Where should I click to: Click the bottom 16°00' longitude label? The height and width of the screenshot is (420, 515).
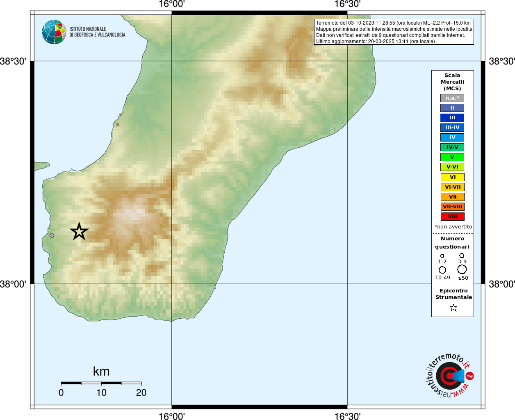click(x=171, y=416)
